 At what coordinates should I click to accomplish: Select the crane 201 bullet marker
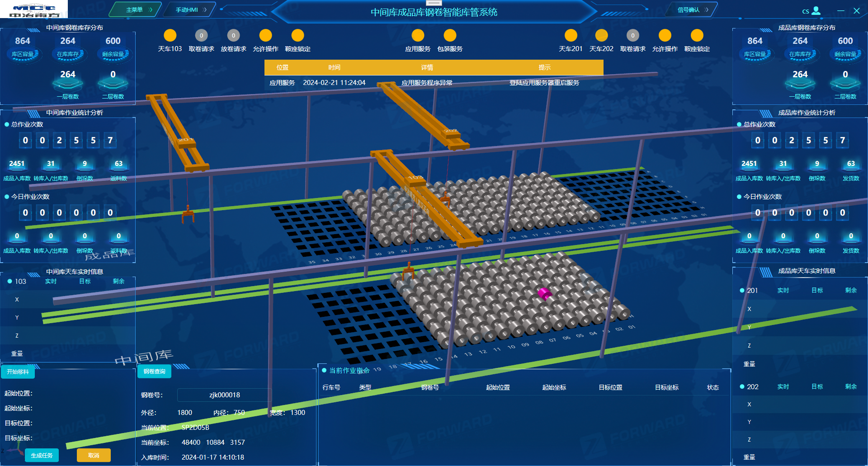pos(742,290)
